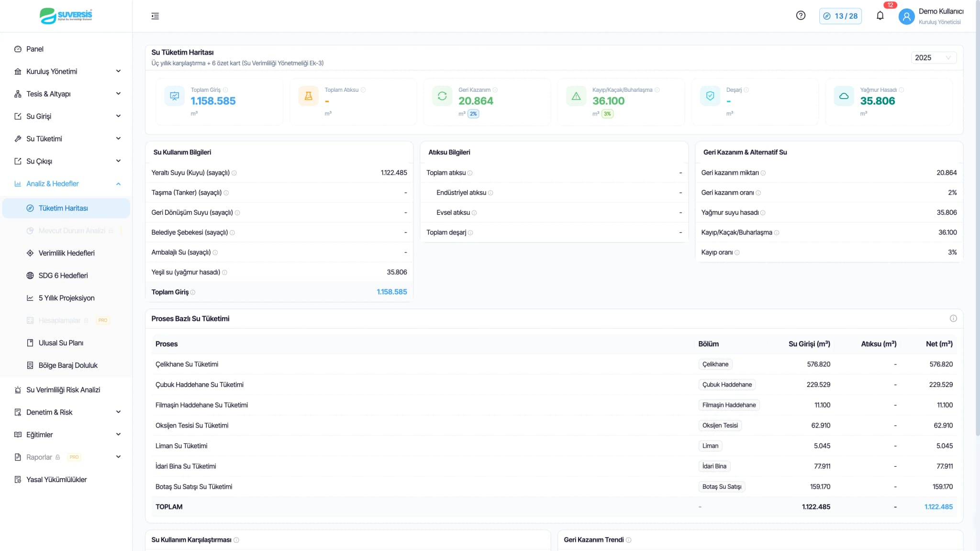The image size is (980, 551).
Task: Expand the Denetim & Risk menu
Action: (x=67, y=412)
